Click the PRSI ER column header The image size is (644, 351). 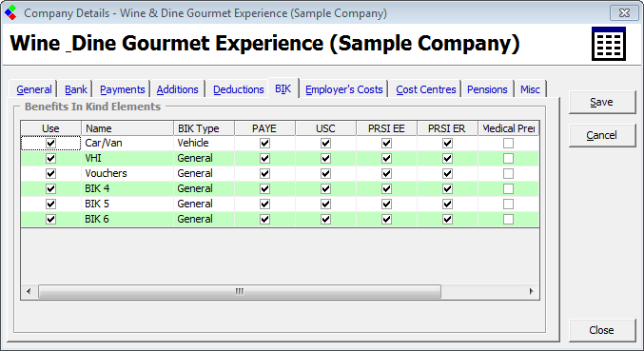click(447, 128)
